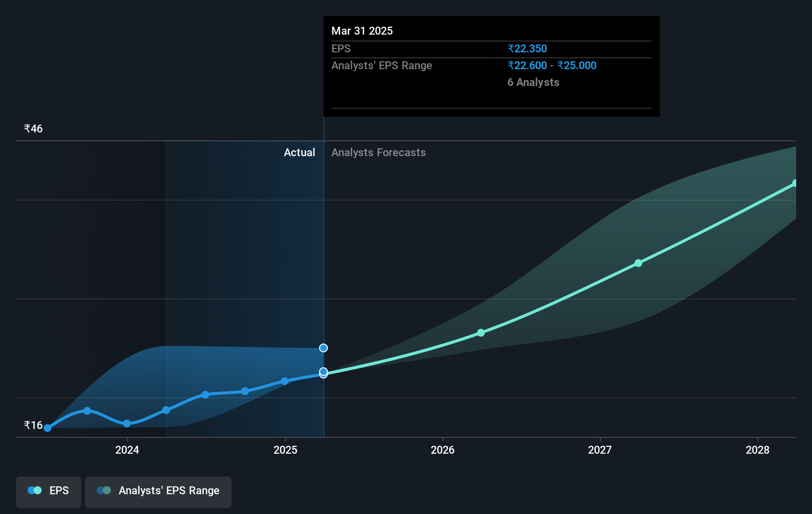The height and width of the screenshot is (514, 812).
Task: Select the first EPS data point near ₹16
Action: (47, 428)
